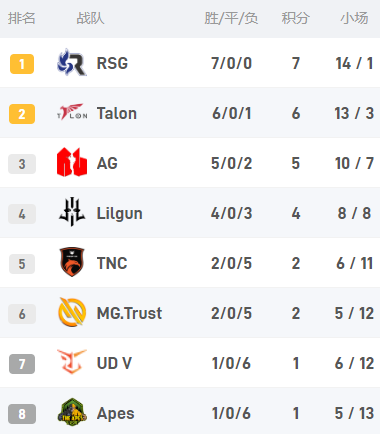
Task: Click the gold rank 2 badge
Action: pos(22,114)
